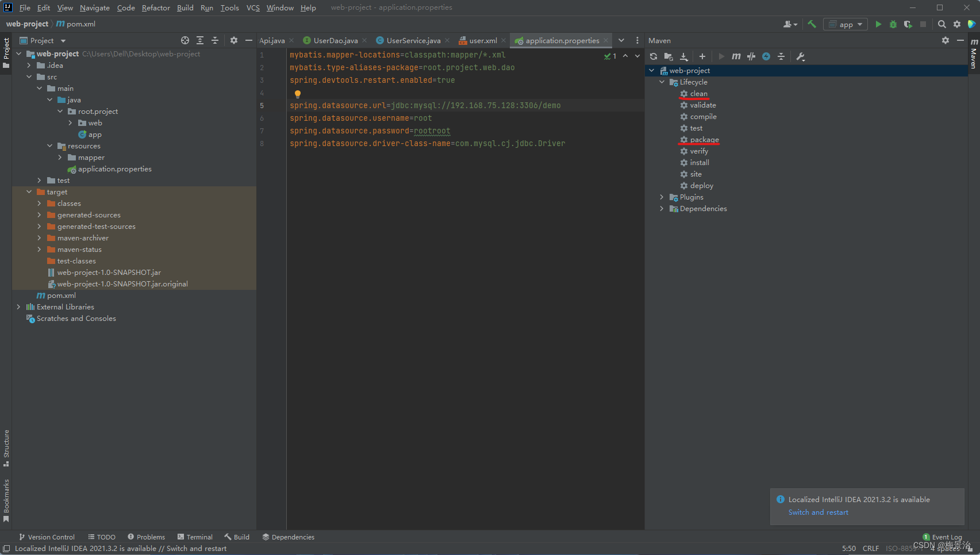Screen dimensions: 980x555
Task: Expand the Dependencies node in Maven panel
Action: tap(662, 208)
